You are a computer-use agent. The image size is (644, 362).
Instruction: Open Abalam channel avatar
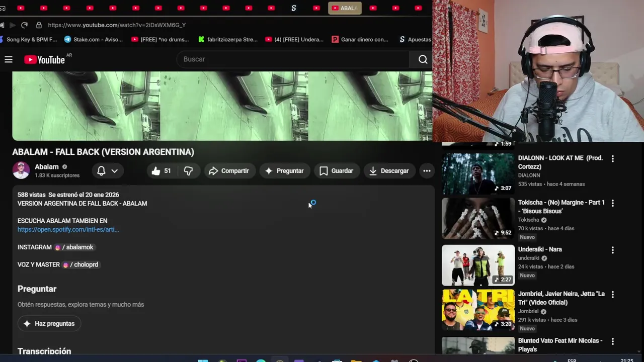[x=21, y=170]
